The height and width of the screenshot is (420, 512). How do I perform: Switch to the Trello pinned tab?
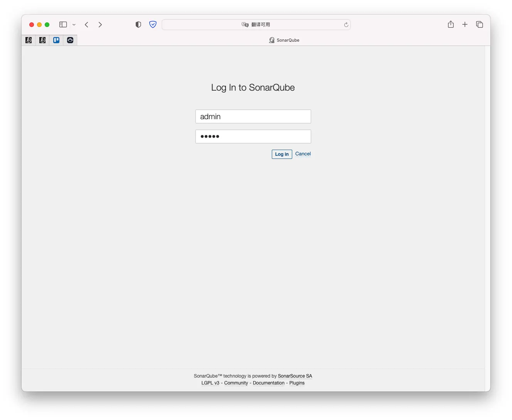pyautogui.click(x=56, y=40)
